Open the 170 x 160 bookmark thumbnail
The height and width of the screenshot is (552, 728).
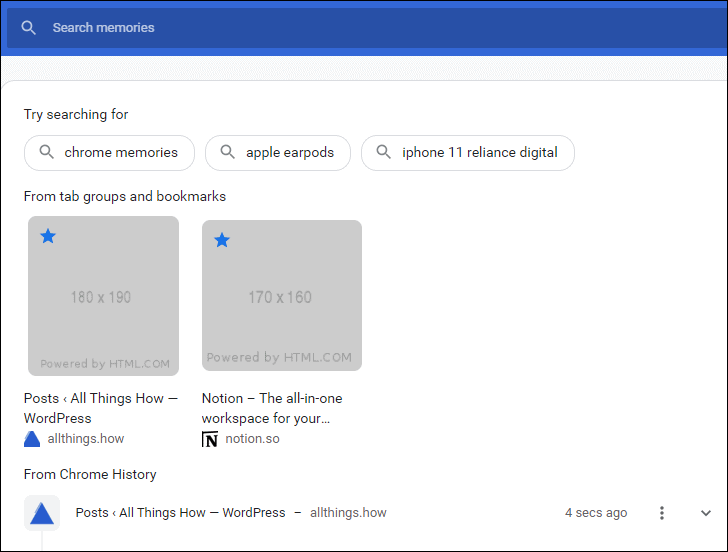coord(282,295)
